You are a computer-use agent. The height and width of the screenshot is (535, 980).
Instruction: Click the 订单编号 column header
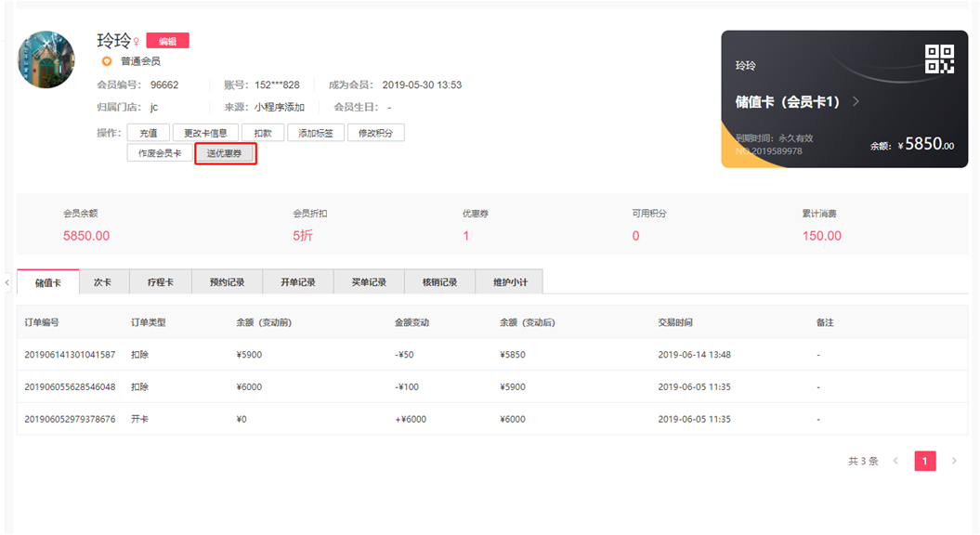[42, 322]
